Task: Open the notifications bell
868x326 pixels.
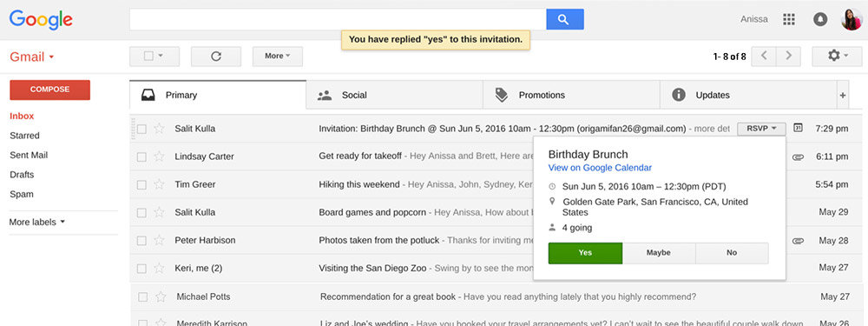Action: click(x=820, y=19)
